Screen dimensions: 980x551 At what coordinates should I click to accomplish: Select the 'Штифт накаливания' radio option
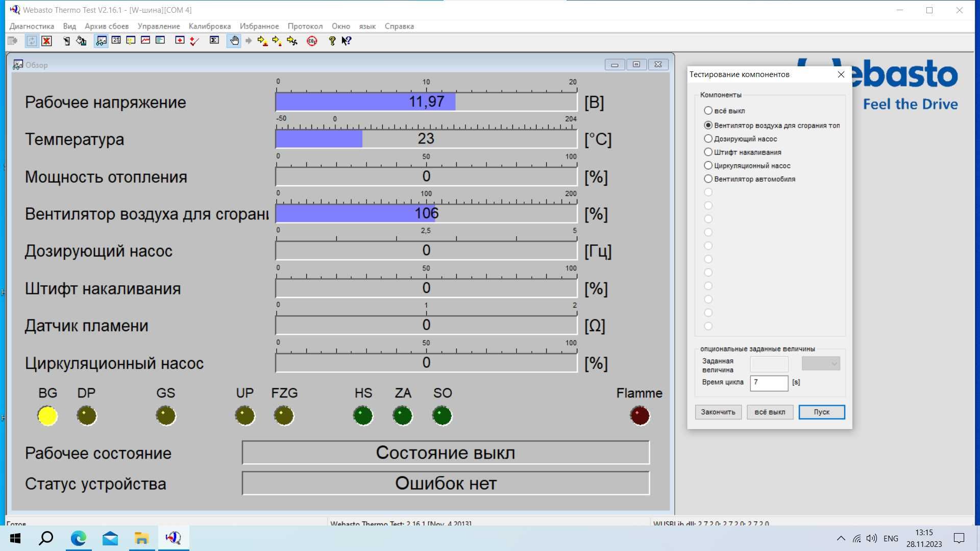tap(708, 152)
